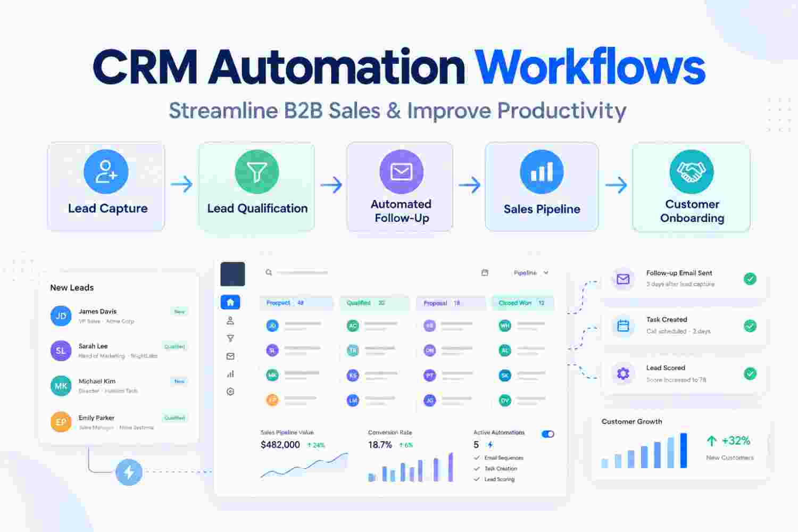Click the AC avatar in Qualified column

tap(353, 326)
